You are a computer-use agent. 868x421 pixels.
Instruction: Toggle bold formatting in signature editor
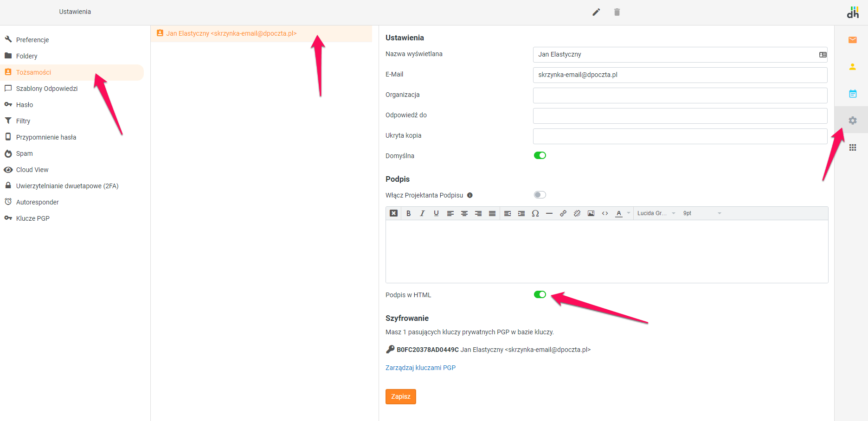coord(408,213)
